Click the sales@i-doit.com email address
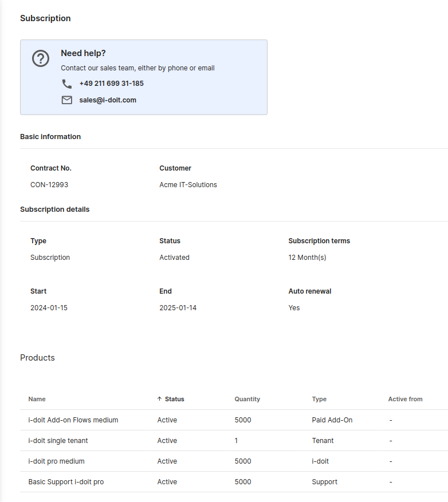This screenshot has width=448, height=502. tap(108, 100)
